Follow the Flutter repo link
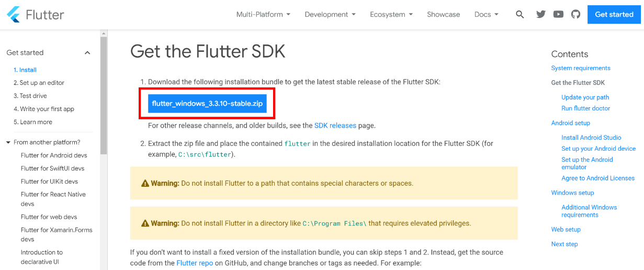644x270 pixels. (195, 263)
